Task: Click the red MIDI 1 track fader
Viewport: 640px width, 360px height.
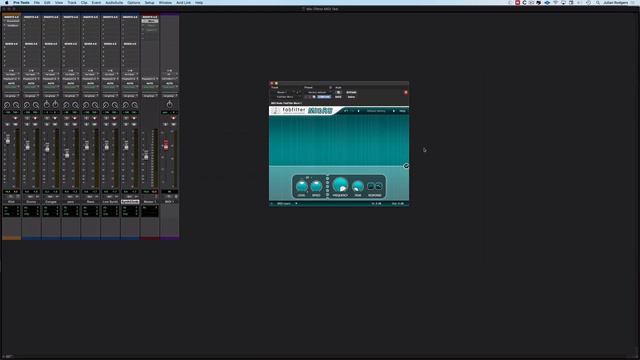Action: [x=166, y=145]
